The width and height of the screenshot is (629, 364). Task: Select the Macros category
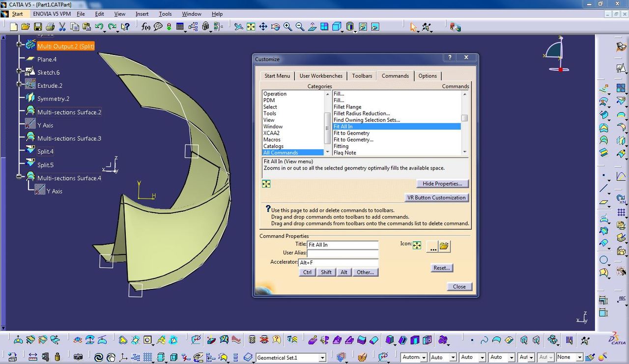coord(272,140)
